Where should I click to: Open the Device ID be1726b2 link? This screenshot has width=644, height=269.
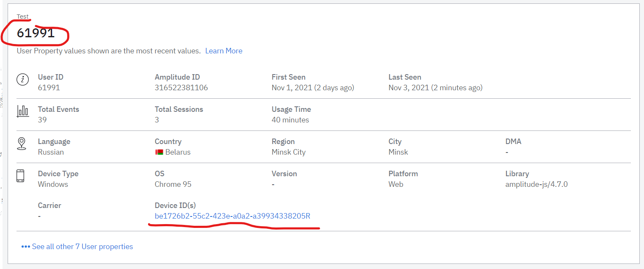click(232, 216)
